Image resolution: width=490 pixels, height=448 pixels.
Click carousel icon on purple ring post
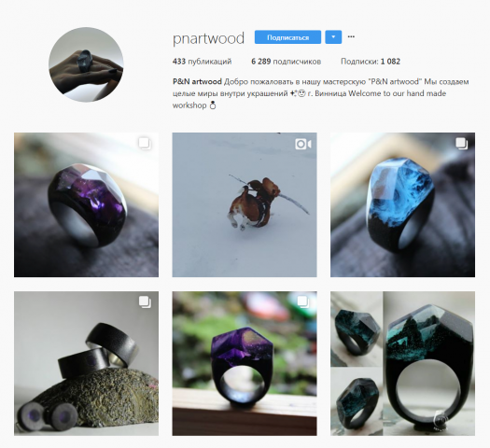click(x=145, y=144)
